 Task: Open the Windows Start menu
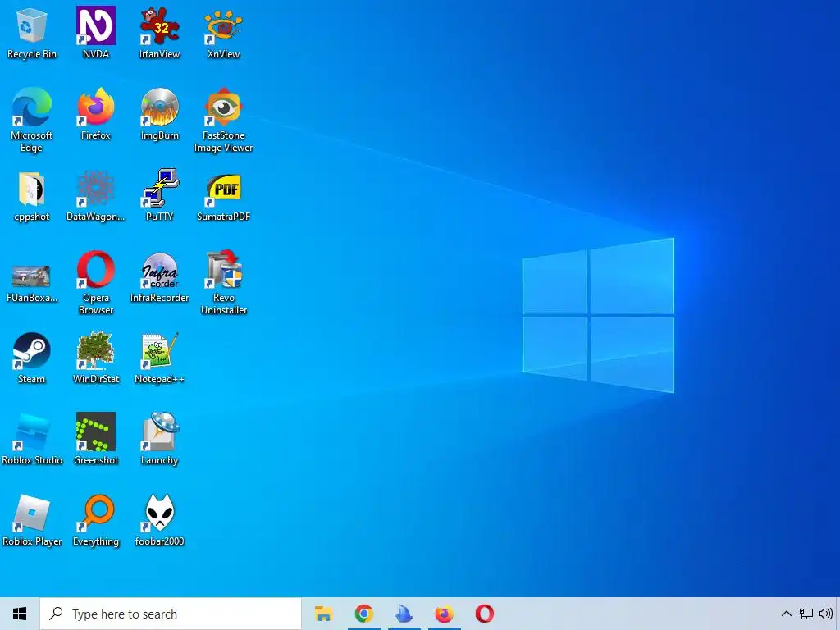tap(20, 614)
